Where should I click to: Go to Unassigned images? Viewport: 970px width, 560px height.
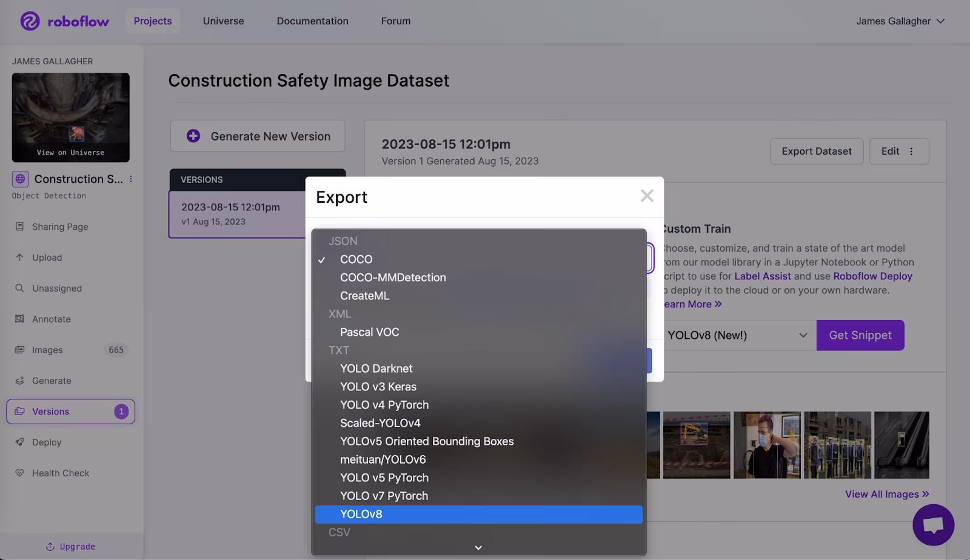(57, 288)
